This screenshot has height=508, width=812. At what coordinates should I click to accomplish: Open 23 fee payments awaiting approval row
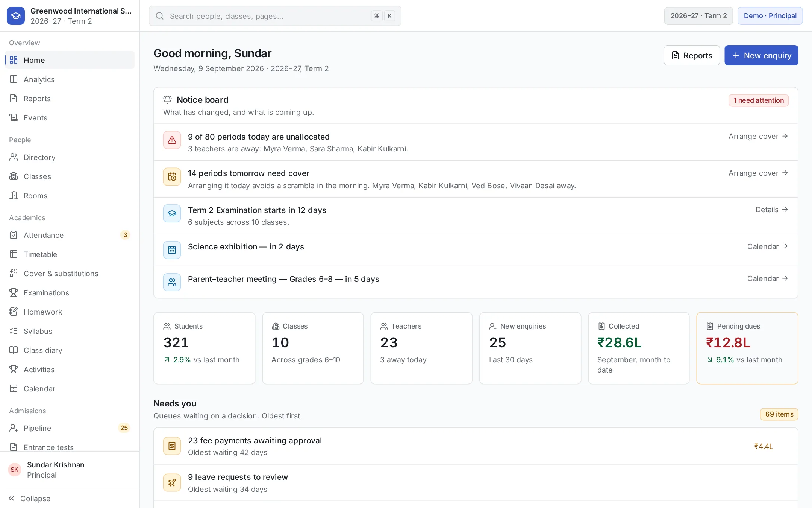[x=476, y=446]
